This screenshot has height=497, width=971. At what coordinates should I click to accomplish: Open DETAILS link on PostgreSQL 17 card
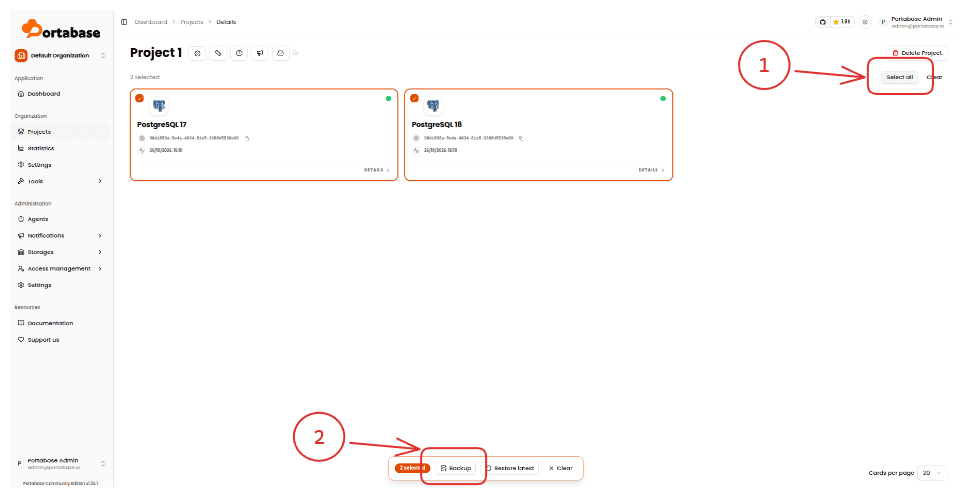[x=377, y=170]
